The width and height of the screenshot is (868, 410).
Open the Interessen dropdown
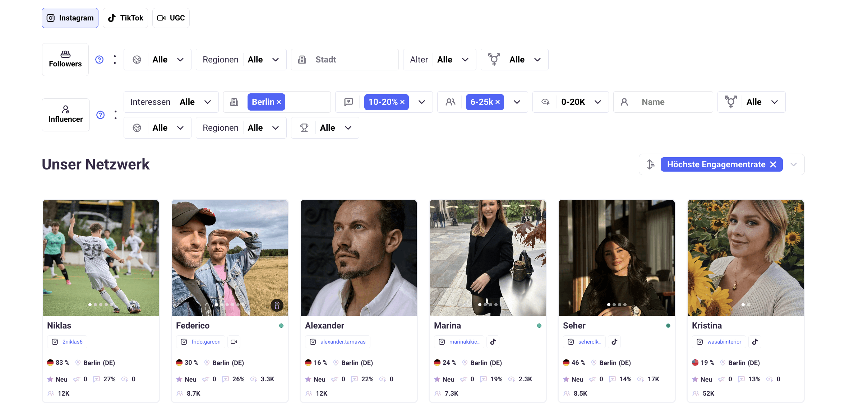click(207, 102)
